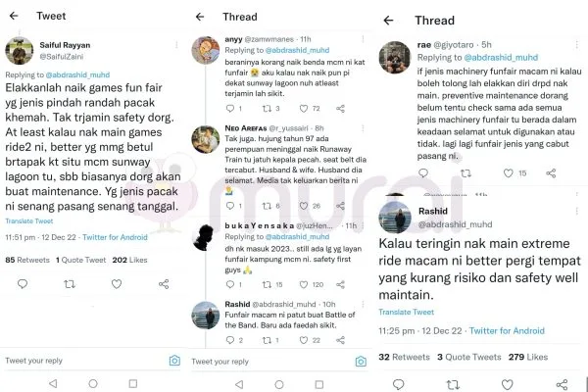Retweet Neo Arefas's reply tweet
Viewport: 588px width, 392px height.
pos(267,206)
